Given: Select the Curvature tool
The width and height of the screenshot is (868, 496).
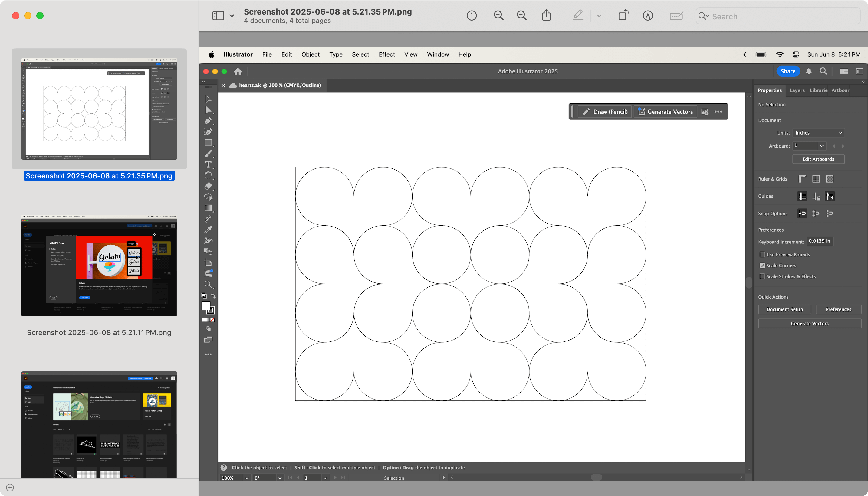Looking at the screenshot, I should click(x=208, y=132).
